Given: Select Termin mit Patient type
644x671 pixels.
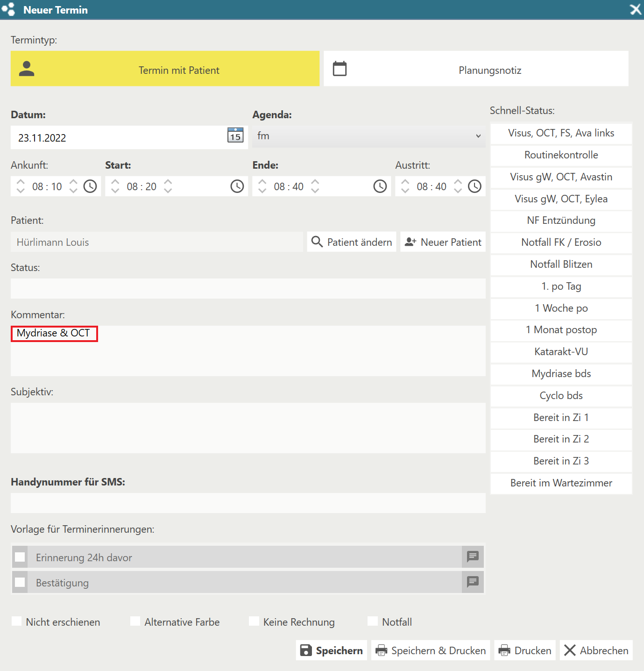Looking at the screenshot, I should [x=165, y=69].
